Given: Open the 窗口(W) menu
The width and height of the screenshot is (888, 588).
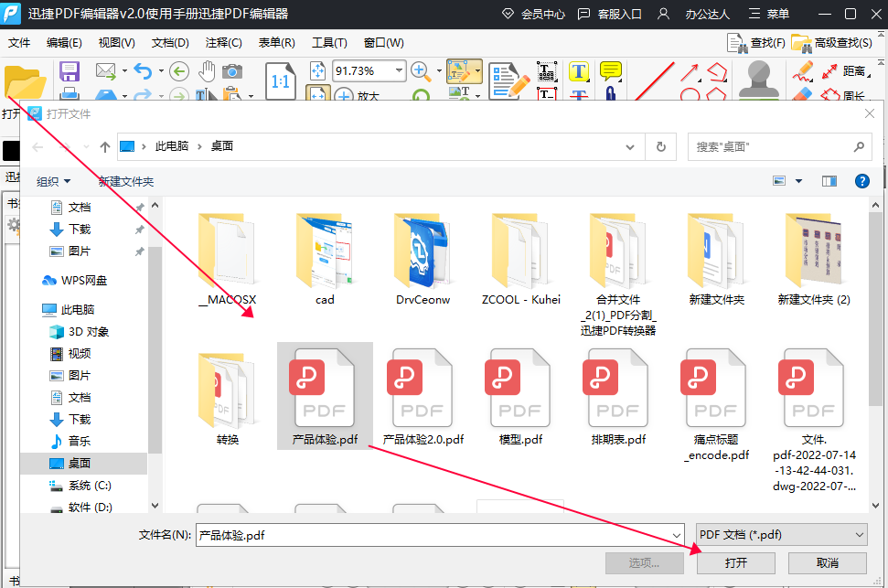Looking at the screenshot, I should tap(383, 43).
